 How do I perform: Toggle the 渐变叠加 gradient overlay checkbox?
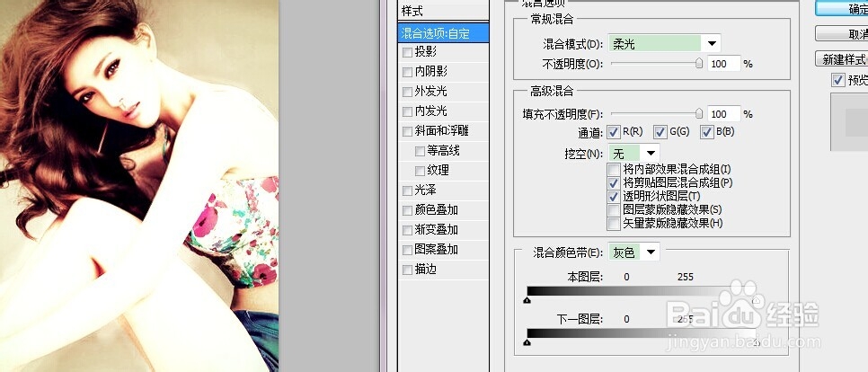click(407, 230)
